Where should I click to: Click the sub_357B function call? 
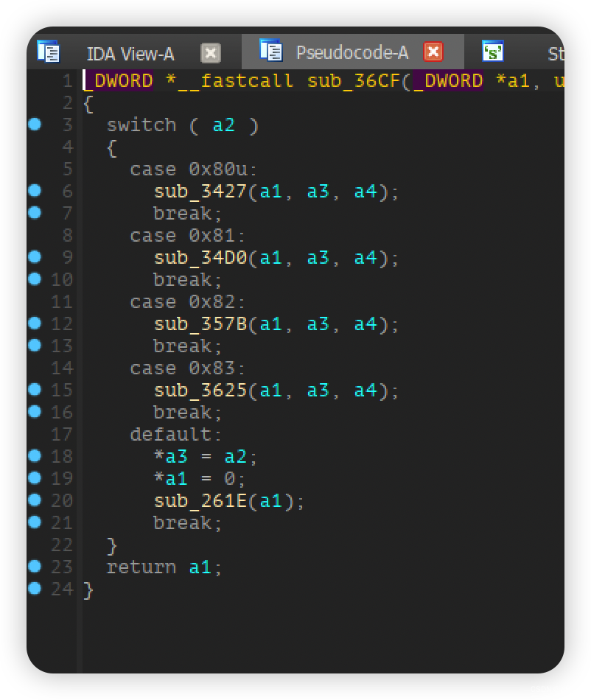pyautogui.click(x=200, y=324)
